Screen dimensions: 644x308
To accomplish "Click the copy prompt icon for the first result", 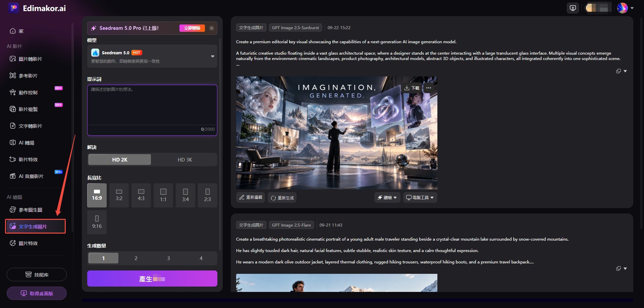I will 618,71.
